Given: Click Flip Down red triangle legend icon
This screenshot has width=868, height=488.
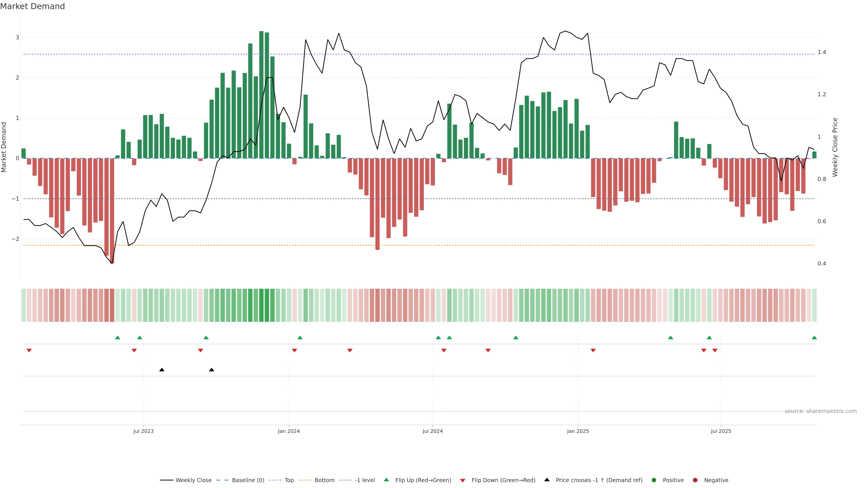Looking at the screenshot, I should [x=463, y=480].
